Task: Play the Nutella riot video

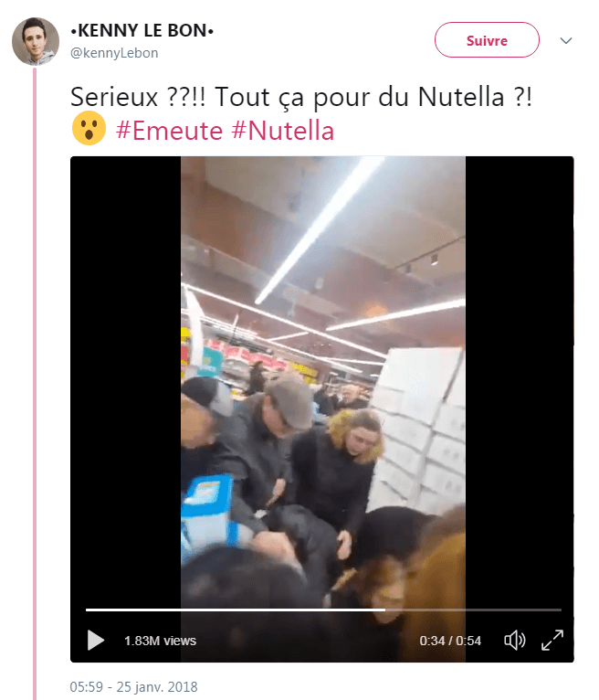Action: coord(96,641)
